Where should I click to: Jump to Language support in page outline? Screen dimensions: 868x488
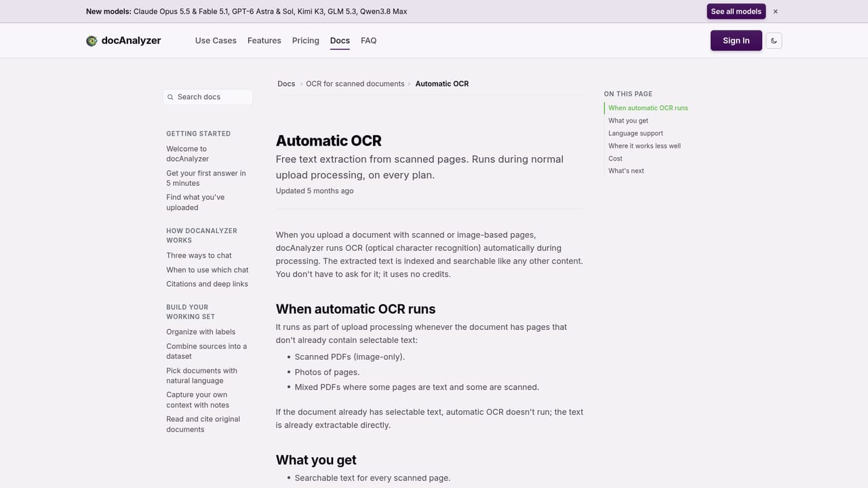[x=635, y=134]
